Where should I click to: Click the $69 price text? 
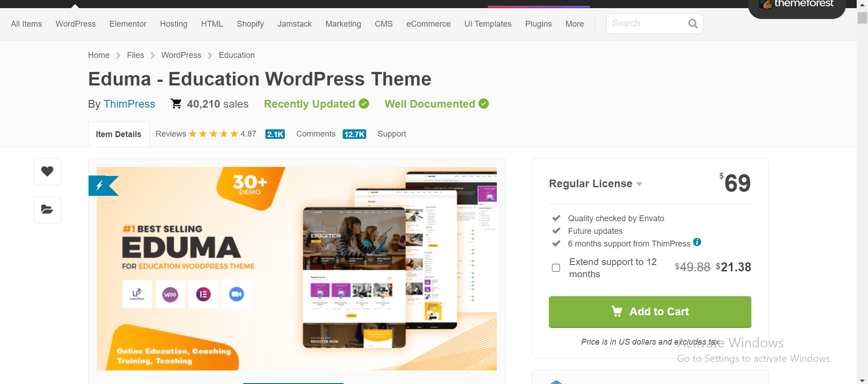coord(735,183)
